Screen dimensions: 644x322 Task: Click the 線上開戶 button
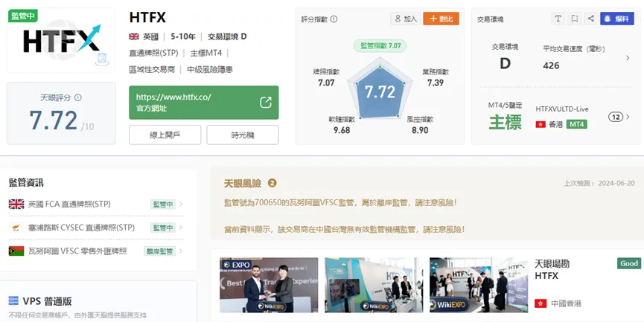(165, 135)
